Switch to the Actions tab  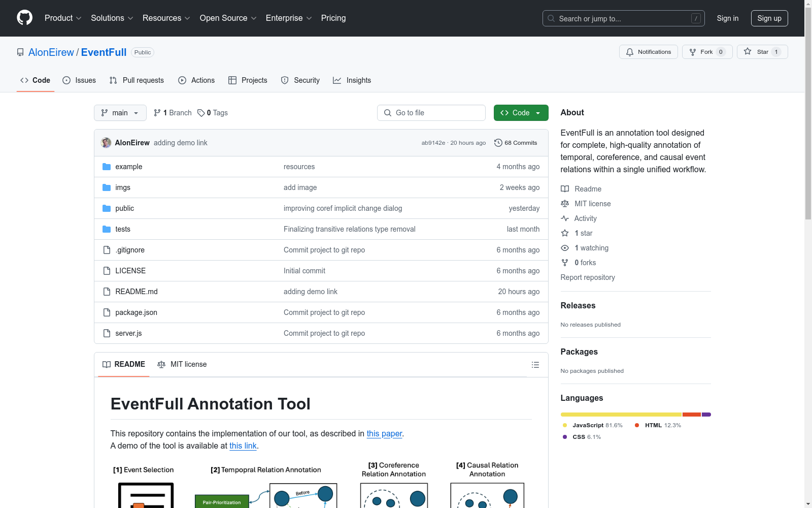(196, 80)
